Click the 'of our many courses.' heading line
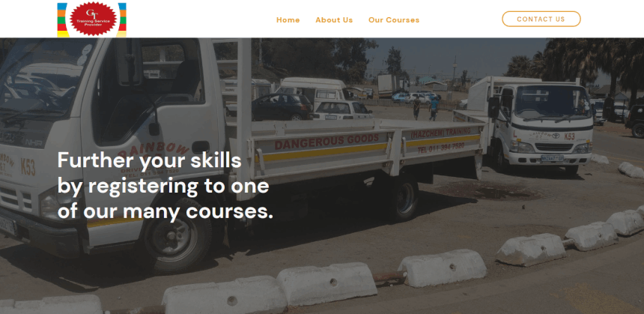The width and height of the screenshot is (644, 314). [x=165, y=211]
